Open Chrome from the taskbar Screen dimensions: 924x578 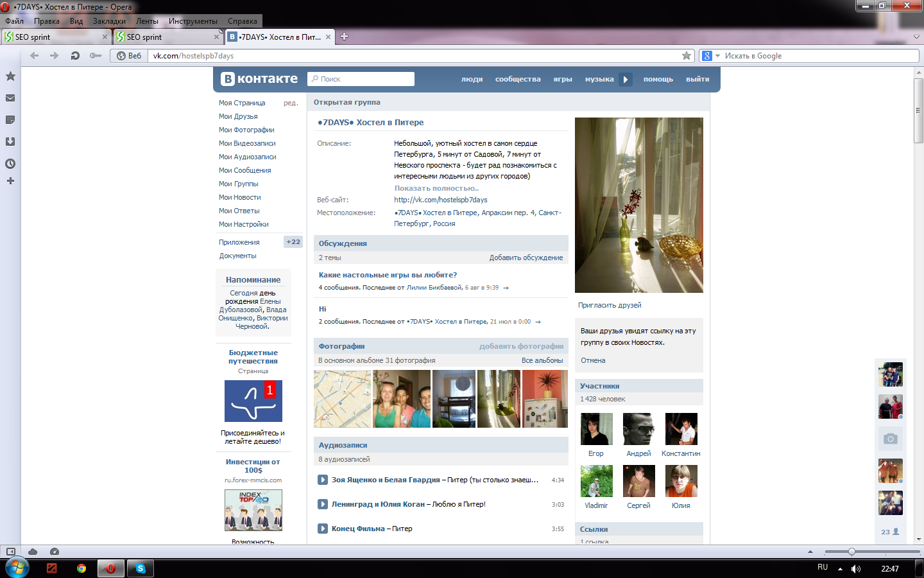pyautogui.click(x=81, y=568)
